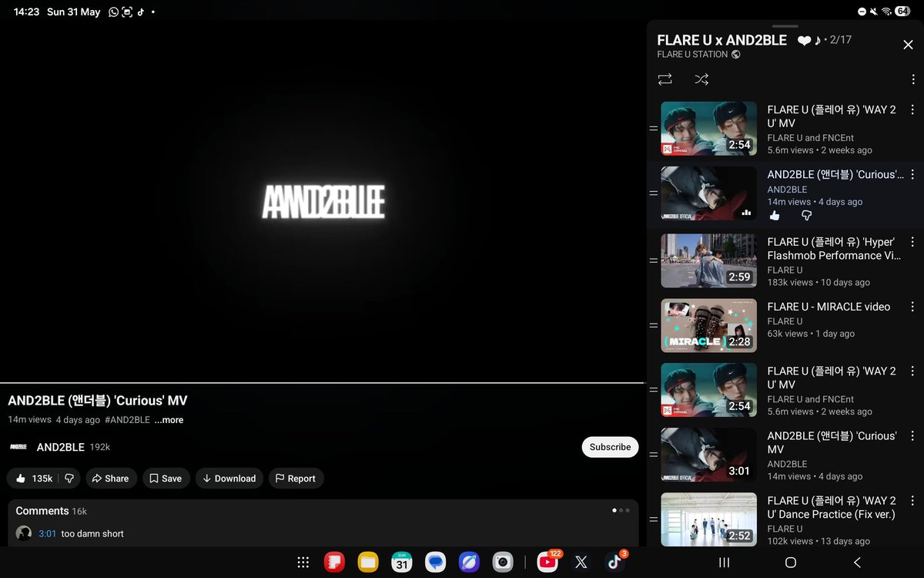Like the video with 135k likes

click(34, 479)
